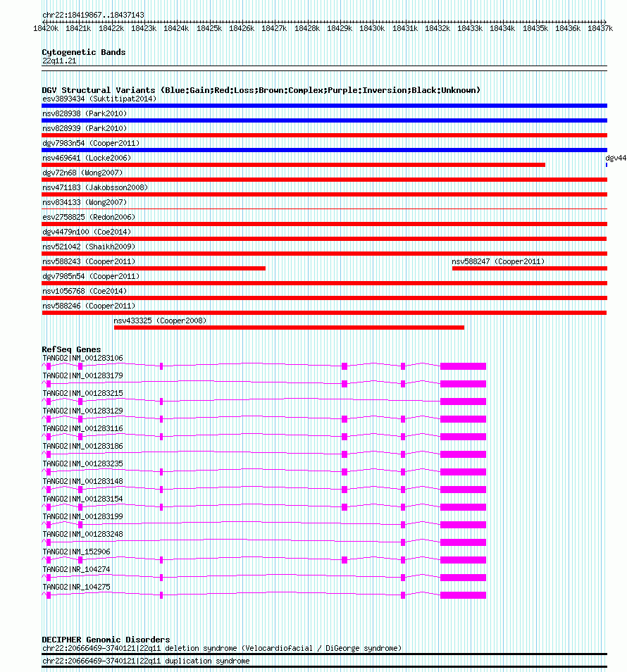Open TANGO2 transcript NM_001283106 label
This screenshot has height=672, width=627.
(x=82, y=358)
